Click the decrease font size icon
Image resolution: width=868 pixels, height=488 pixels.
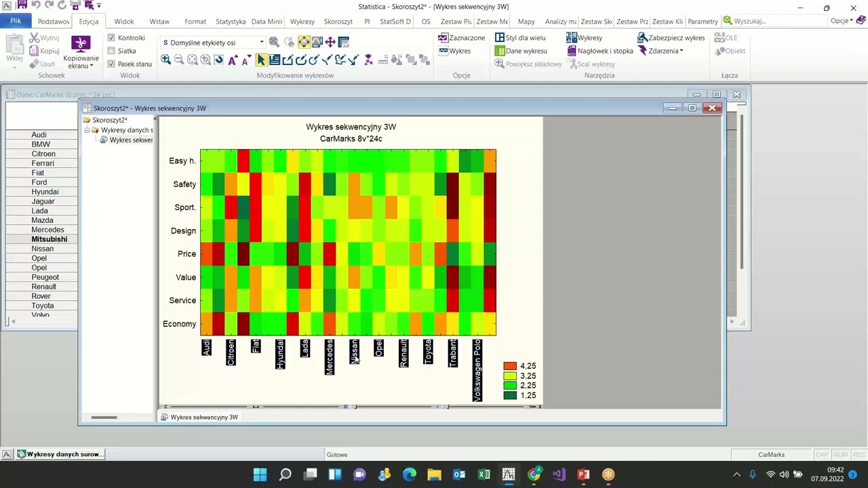[246, 60]
